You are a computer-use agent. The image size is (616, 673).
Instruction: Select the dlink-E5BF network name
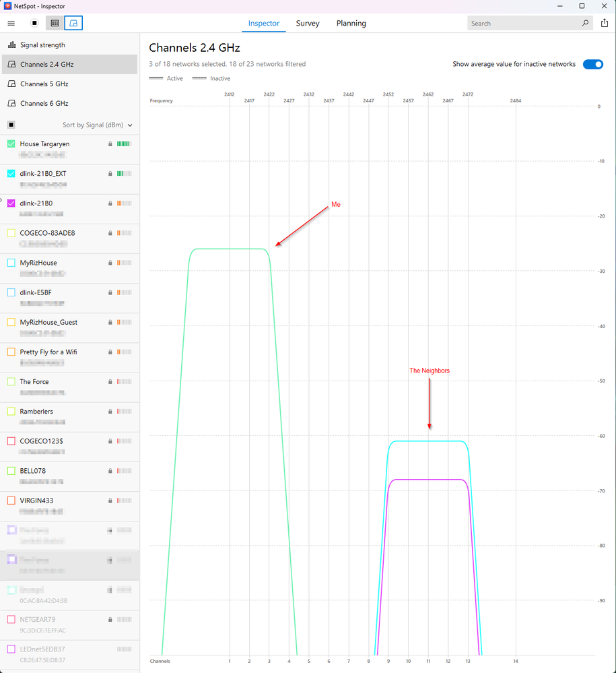tap(37, 292)
